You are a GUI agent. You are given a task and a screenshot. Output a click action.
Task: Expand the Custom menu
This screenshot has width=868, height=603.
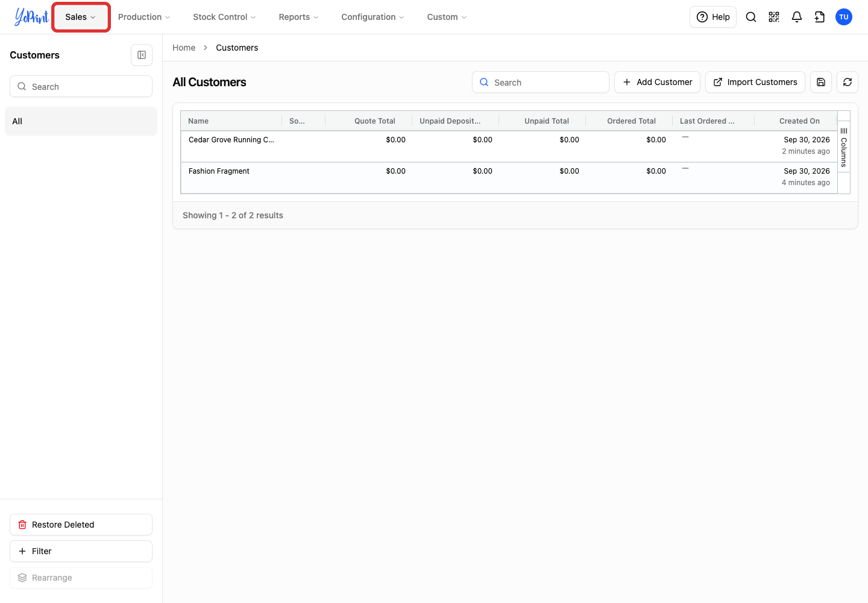[447, 17]
